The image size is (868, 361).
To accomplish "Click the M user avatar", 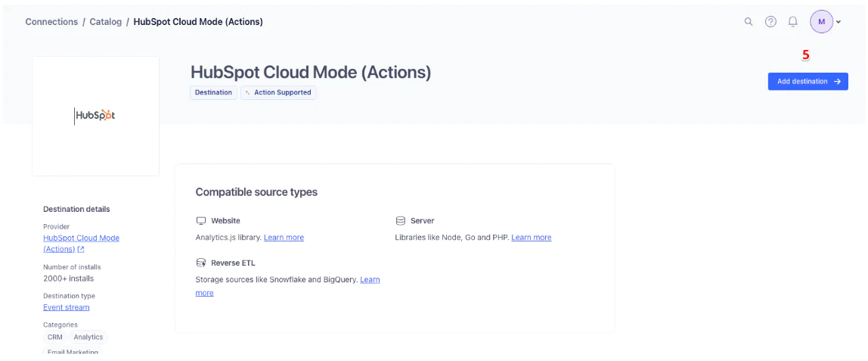I will (821, 22).
